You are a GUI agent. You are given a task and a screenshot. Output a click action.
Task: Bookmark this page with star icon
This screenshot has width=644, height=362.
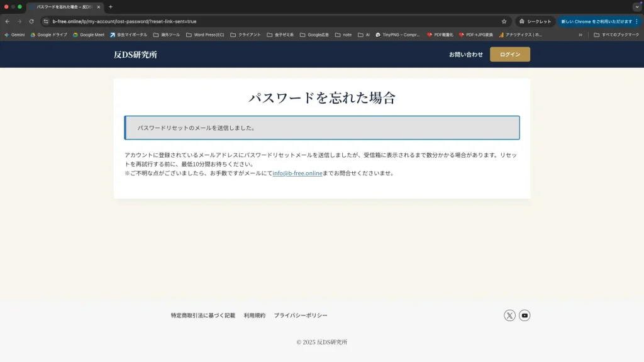504,21
